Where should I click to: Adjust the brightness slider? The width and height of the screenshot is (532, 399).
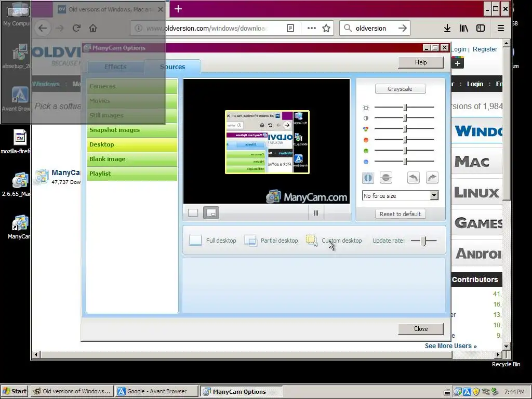pyautogui.click(x=405, y=107)
